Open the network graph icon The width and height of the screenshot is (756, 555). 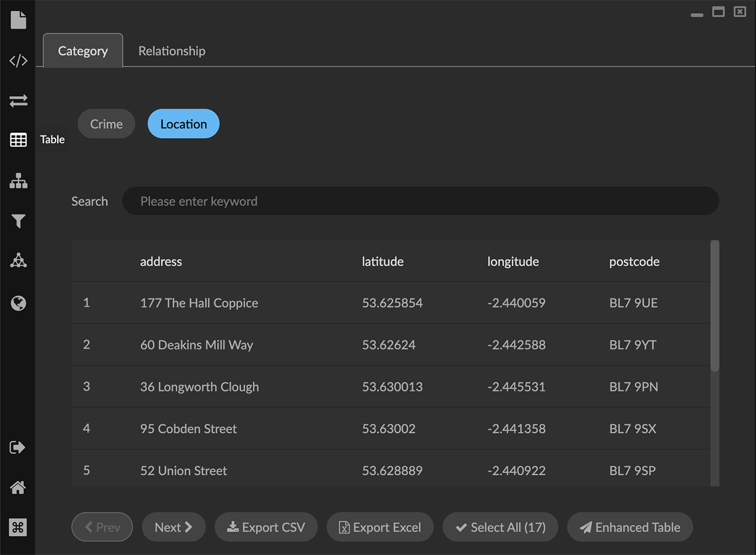(18, 261)
